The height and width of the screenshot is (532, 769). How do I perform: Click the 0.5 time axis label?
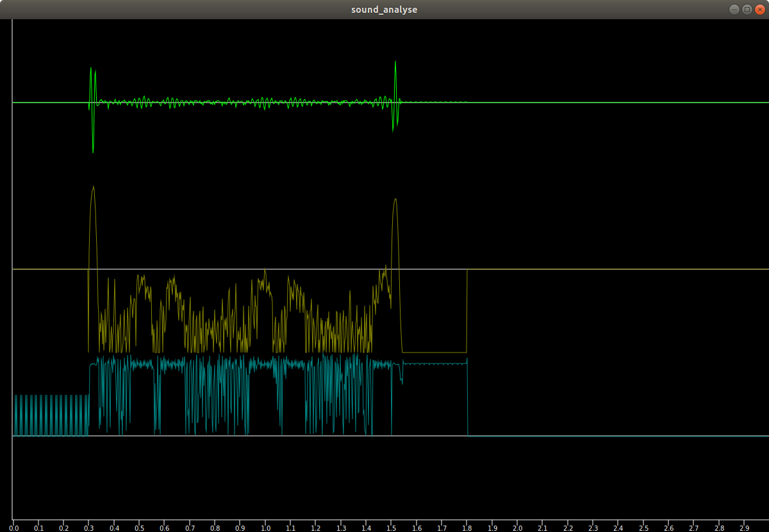click(x=139, y=528)
